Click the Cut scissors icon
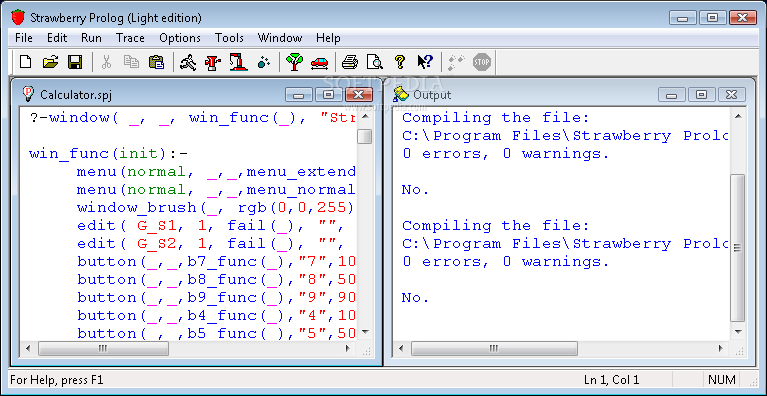767x396 pixels. (x=106, y=62)
